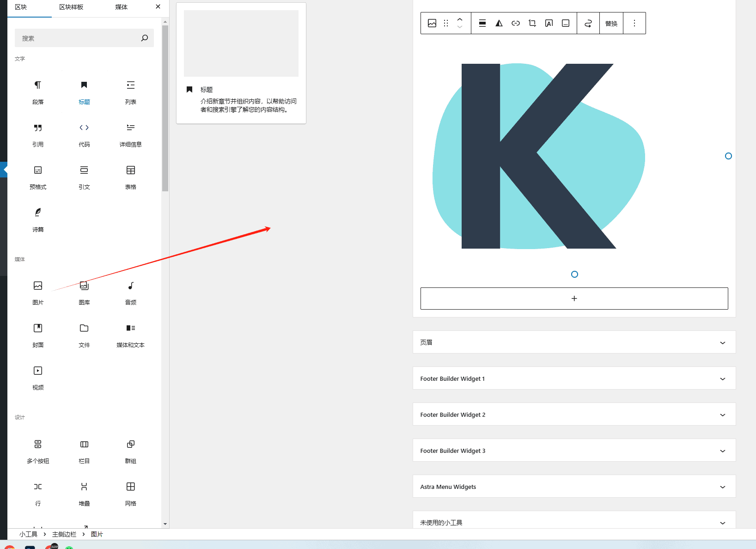Viewport: 756px width, 549px height.
Task: Expand the 页眉 widget area
Action: point(574,342)
